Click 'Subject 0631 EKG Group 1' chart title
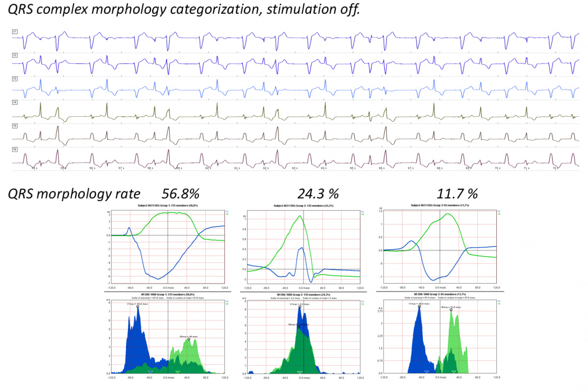The width and height of the screenshot is (588, 391). (168, 205)
